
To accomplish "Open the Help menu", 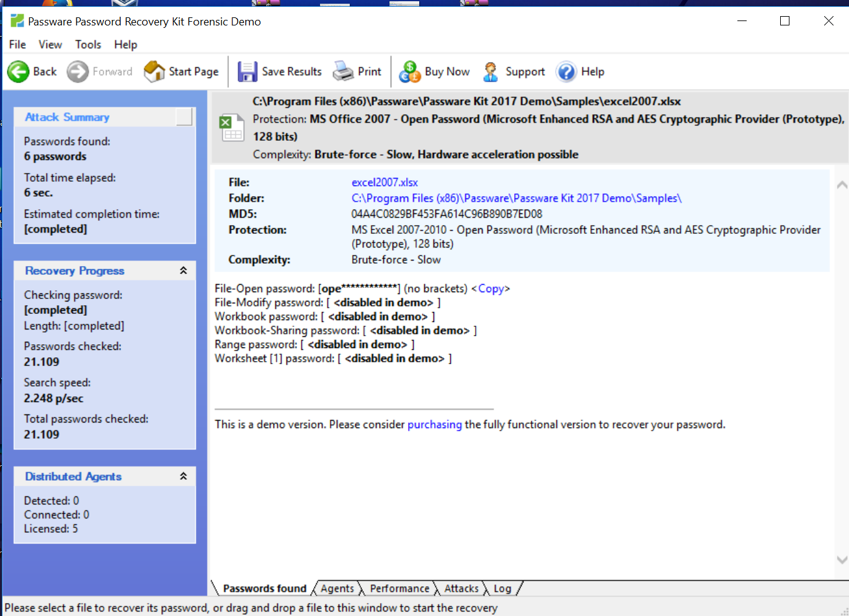I will [125, 45].
